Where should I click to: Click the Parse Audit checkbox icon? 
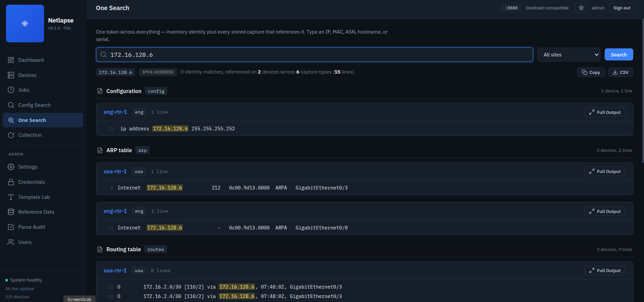[x=11, y=227]
